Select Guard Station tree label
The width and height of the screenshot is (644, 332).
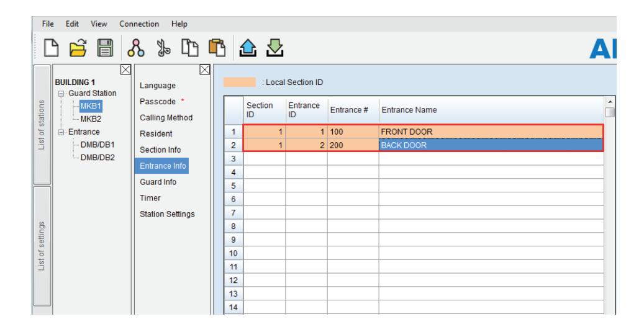pyautogui.click(x=93, y=93)
